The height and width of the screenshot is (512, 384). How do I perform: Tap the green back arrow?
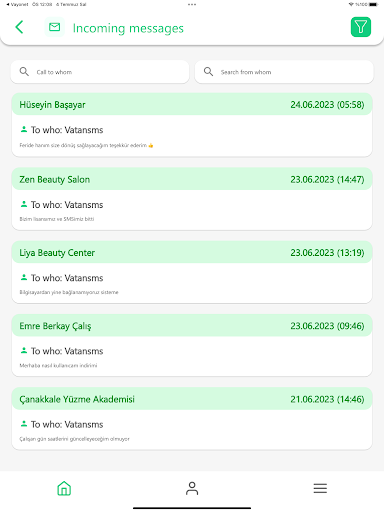19,27
